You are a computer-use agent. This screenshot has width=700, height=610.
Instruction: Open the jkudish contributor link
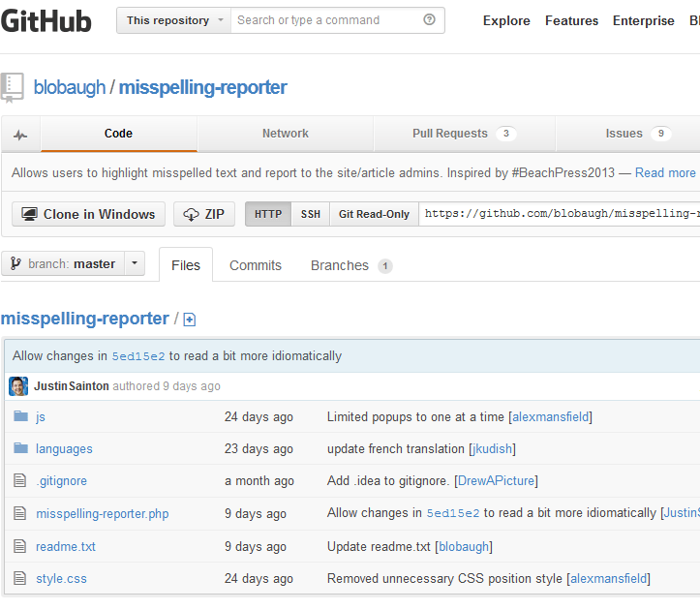pyautogui.click(x=493, y=449)
